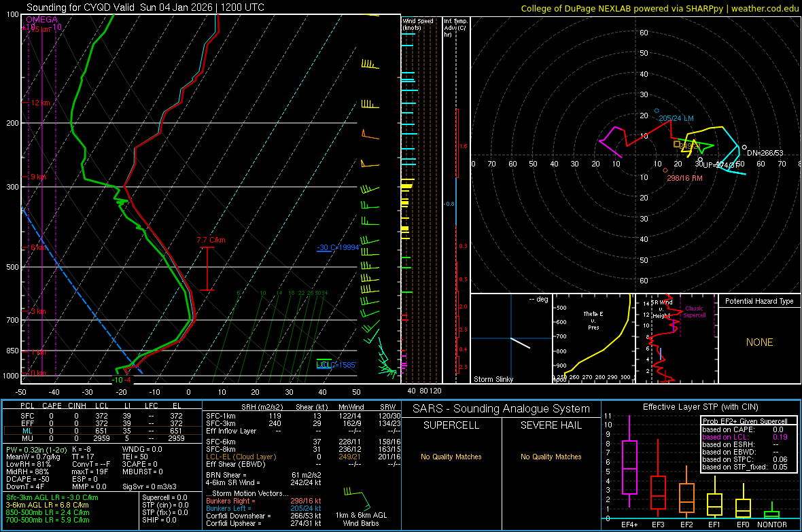This screenshot has width=802, height=532.
Task: Click the SARS - Sounding Analogue System title
Action: tap(501, 409)
